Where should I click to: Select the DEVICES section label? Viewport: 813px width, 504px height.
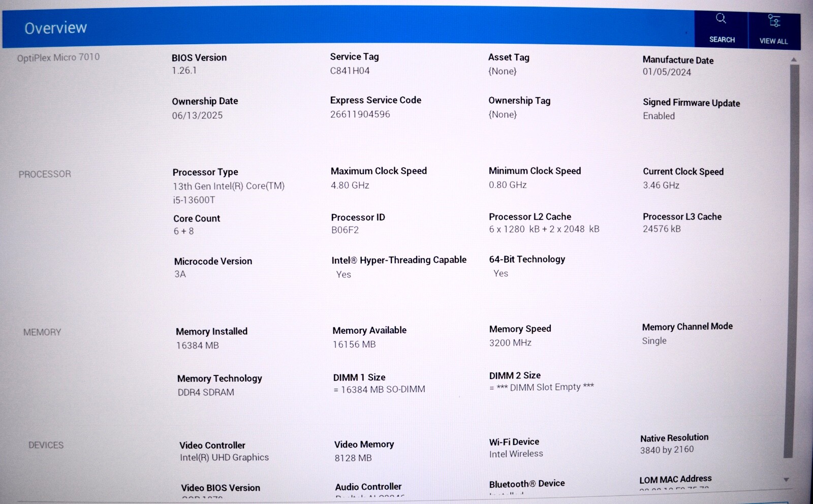coord(46,445)
